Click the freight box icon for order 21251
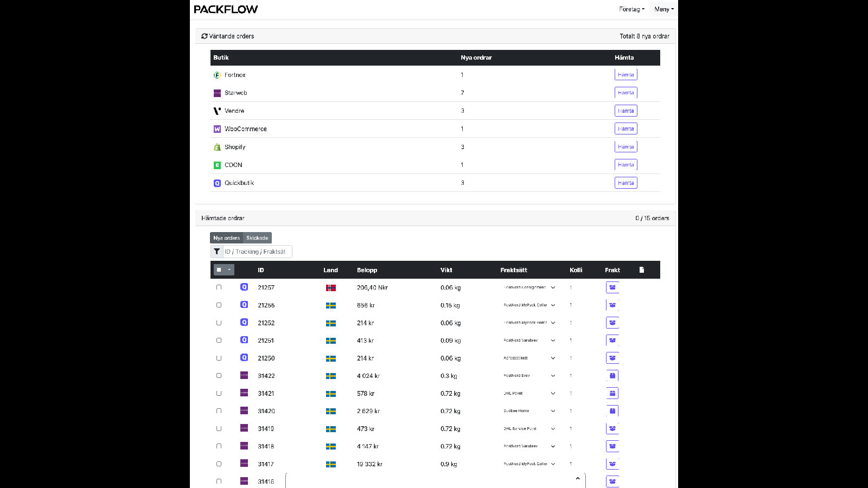This screenshot has height=488, width=868. (612, 341)
